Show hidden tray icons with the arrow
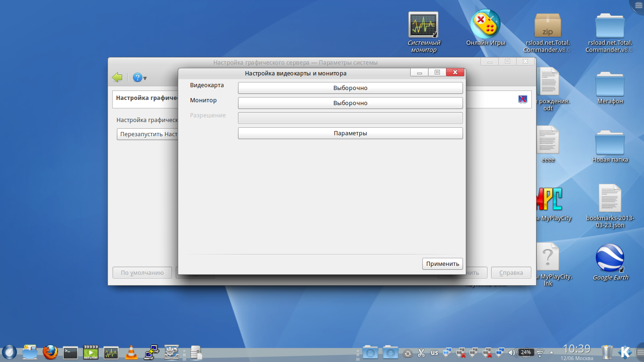Image resolution: width=644 pixels, height=362 pixels. (553, 353)
